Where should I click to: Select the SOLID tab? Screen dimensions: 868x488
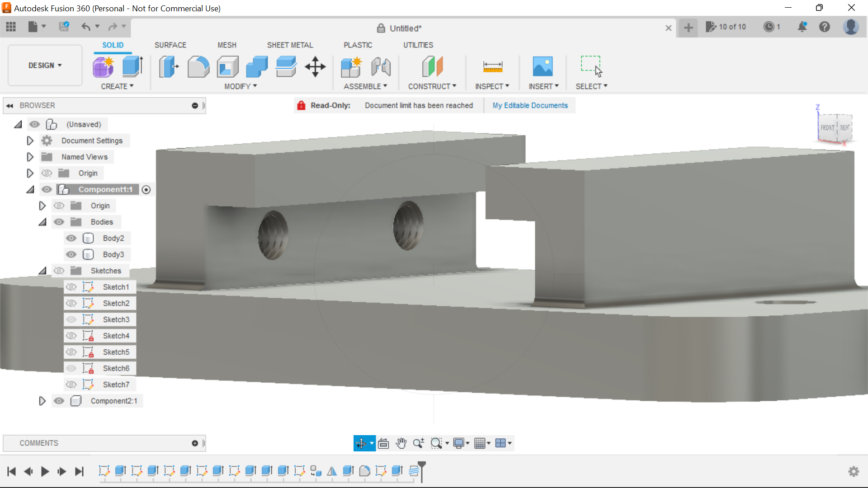click(113, 45)
